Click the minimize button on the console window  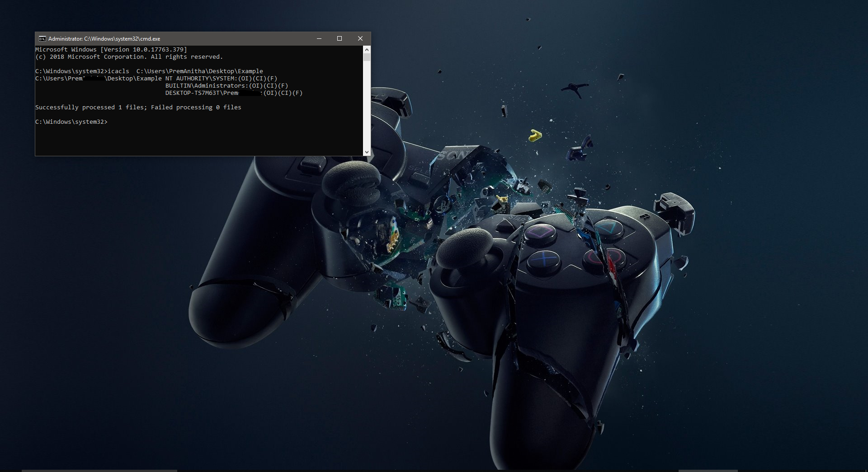click(319, 38)
